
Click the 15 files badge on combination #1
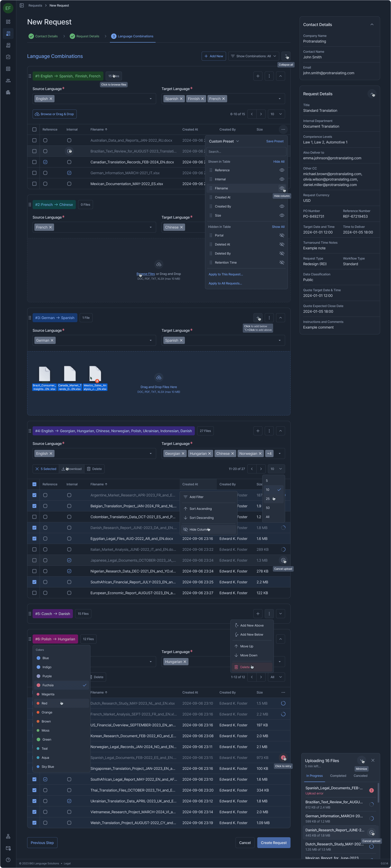[x=114, y=76]
